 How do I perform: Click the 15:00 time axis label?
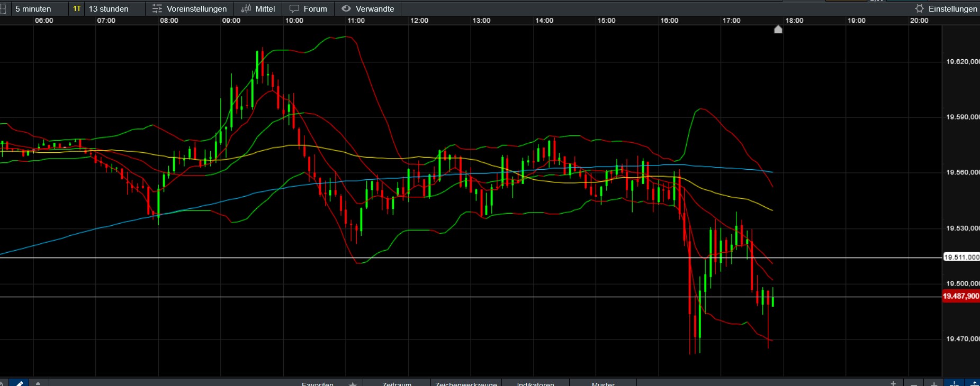click(607, 21)
